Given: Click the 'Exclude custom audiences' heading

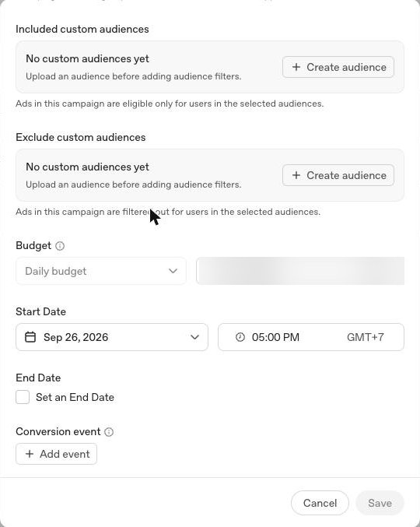Looking at the screenshot, I should (81, 137).
